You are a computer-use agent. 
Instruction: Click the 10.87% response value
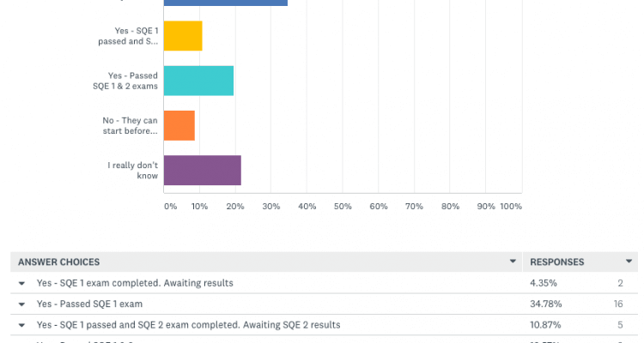pos(545,325)
